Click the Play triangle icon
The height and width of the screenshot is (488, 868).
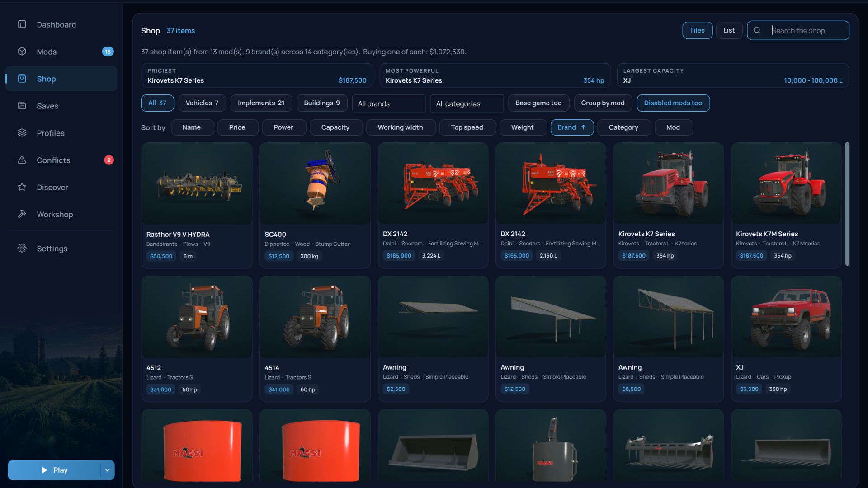click(44, 470)
